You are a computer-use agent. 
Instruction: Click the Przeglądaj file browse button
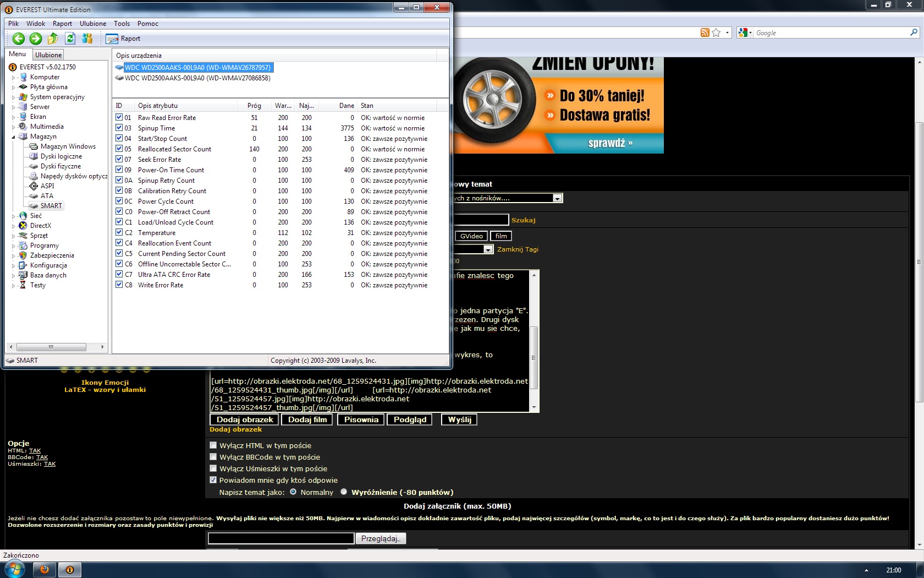[381, 538]
